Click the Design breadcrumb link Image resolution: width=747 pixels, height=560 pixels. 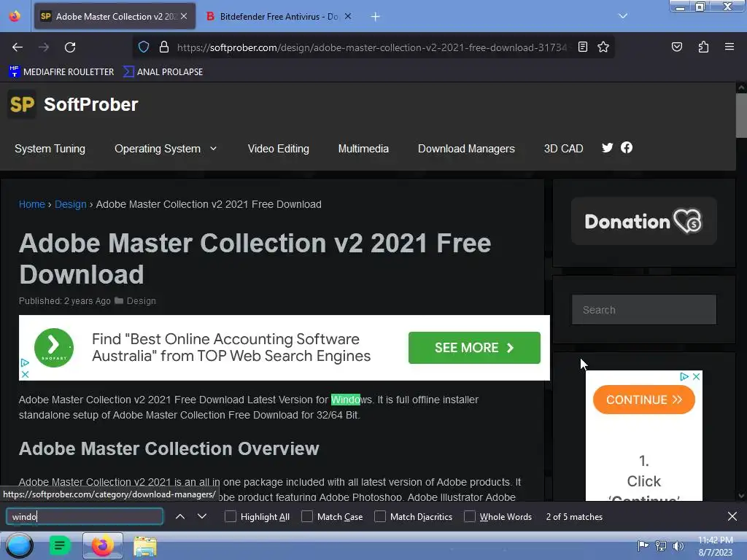pyautogui.click(x=71, y=204)
